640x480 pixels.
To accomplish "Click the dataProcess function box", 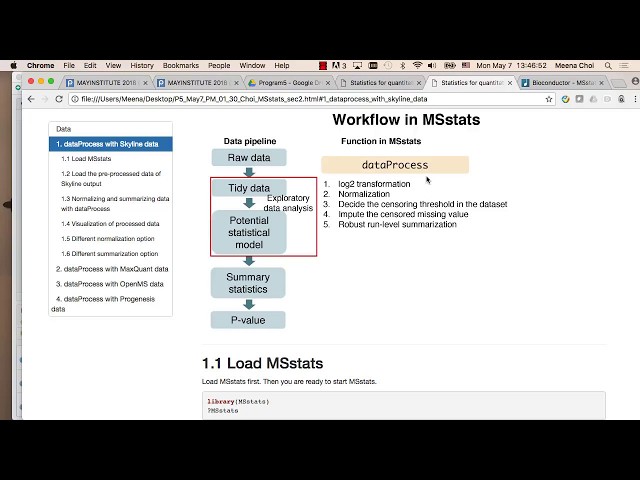I will (395, 165).
